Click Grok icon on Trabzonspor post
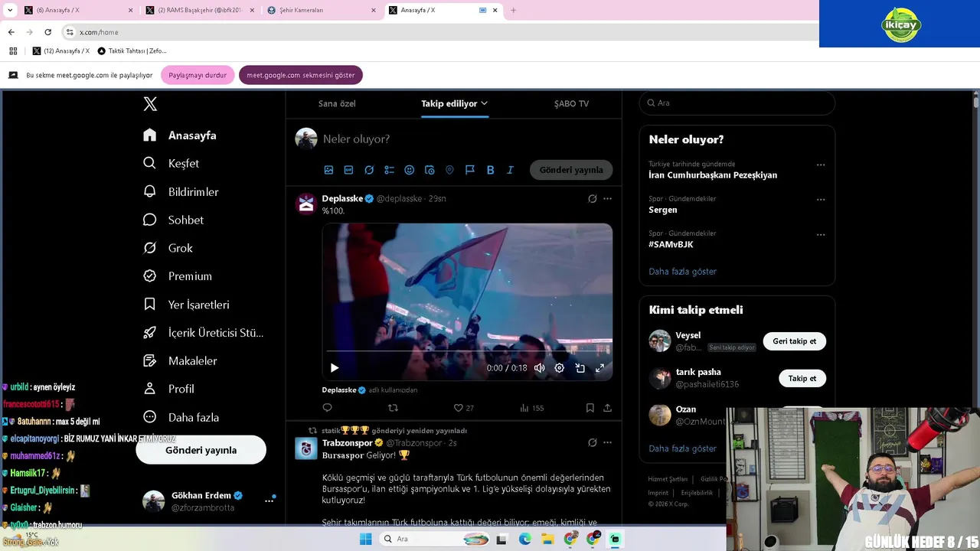Screen dimensions: 980x551 tap(592, 442)
